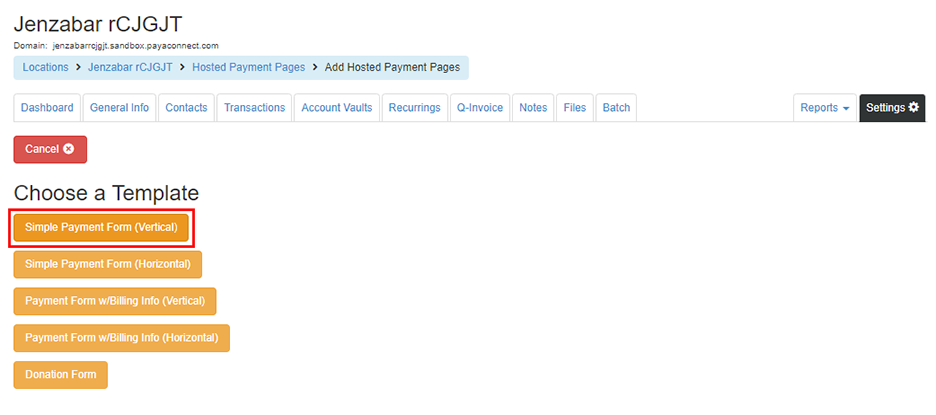The width and height of the screenshot is (936, 415).
Task: Switch to the Dashboard tab
Action: pyautogui.click(x=47, y=108)
